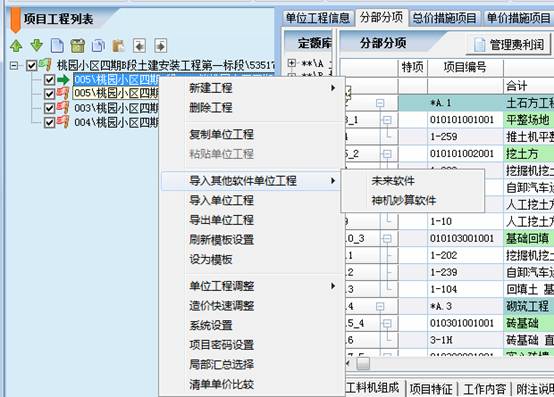Click the green arrow icon beside first 005 item
Image resolution: width=554 pixels, height=397 pixels.
(63, 80)
